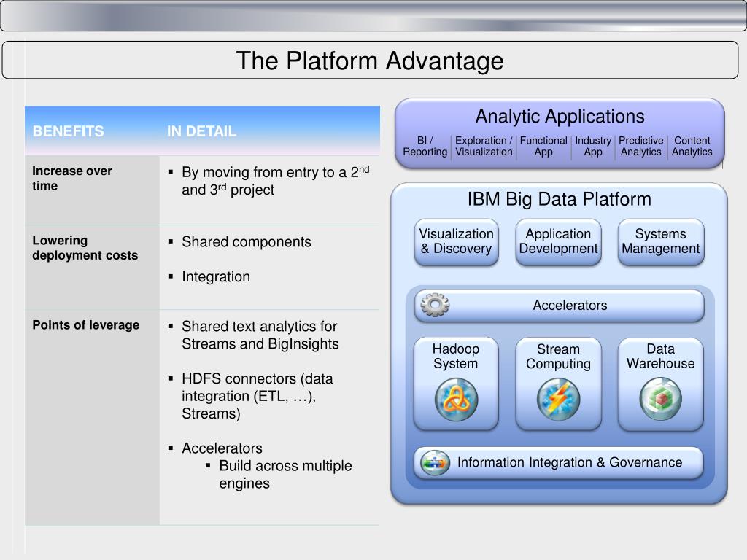747x560 pixels.
Task: Click the Information Integration & Governance label
Action: pyautogui.click(x=570, y=462)
